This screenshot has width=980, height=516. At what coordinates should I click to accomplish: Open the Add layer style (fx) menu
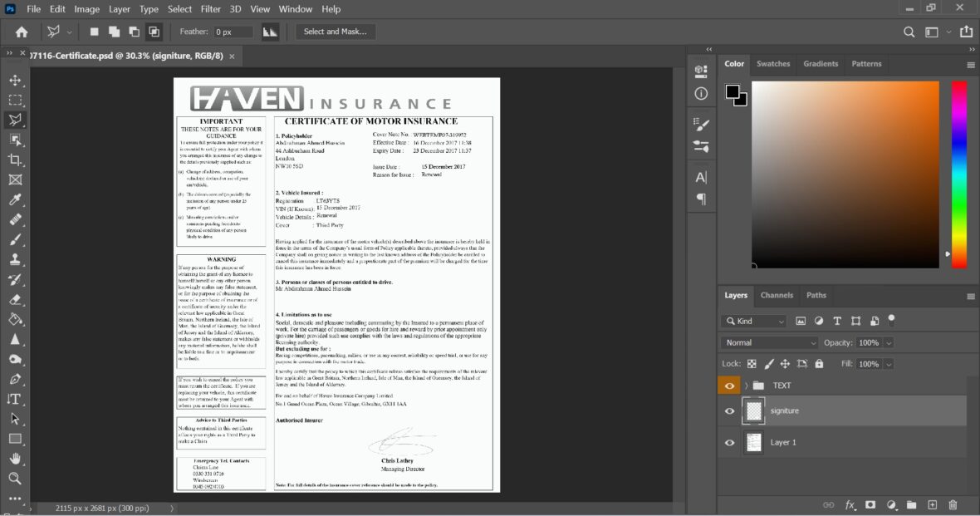849,504
